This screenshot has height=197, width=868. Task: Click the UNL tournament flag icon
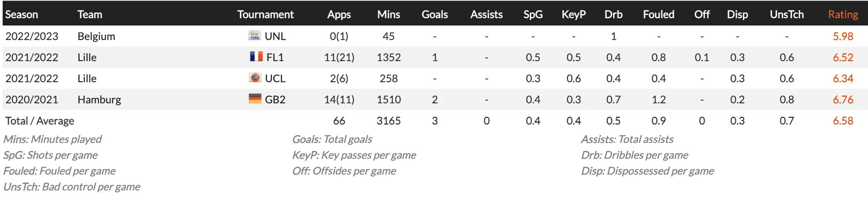[x=255, y=36]
